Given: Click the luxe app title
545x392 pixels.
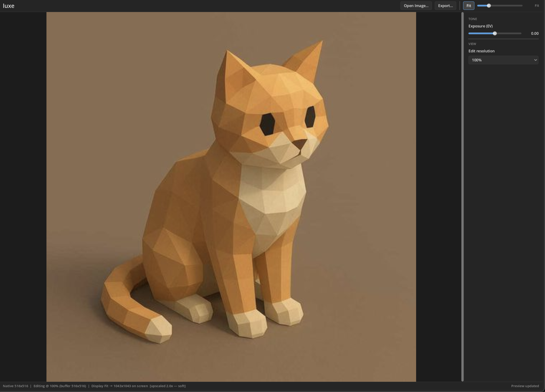Looking at the screenshot, I should [9, 6].
